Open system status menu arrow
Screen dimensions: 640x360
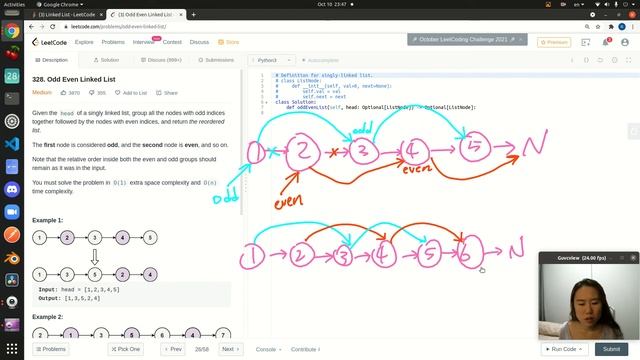click(632, 4)
